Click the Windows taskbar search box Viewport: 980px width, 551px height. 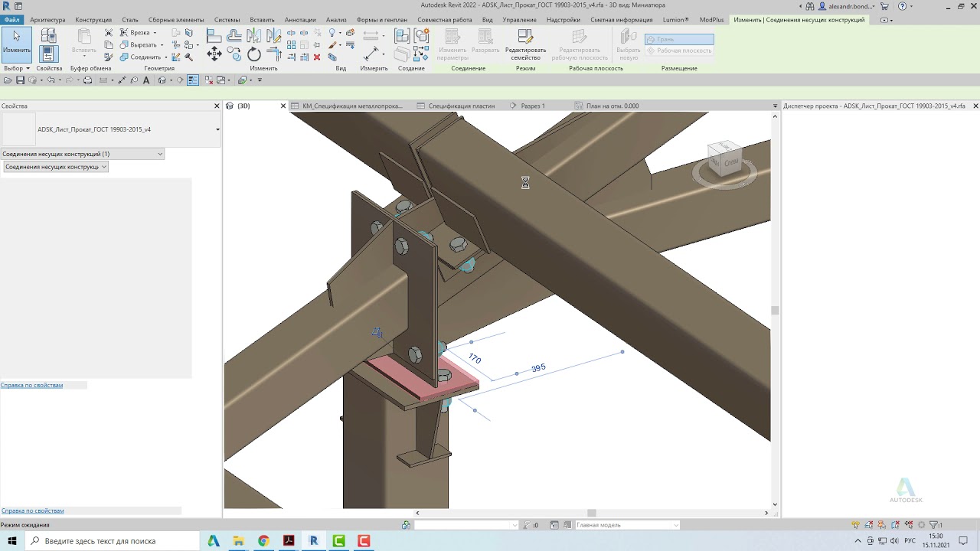click(112, 541)
